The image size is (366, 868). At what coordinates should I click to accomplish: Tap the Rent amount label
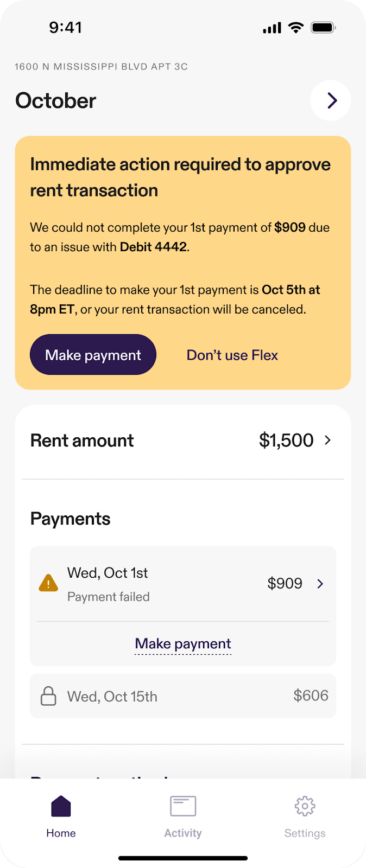82,441
